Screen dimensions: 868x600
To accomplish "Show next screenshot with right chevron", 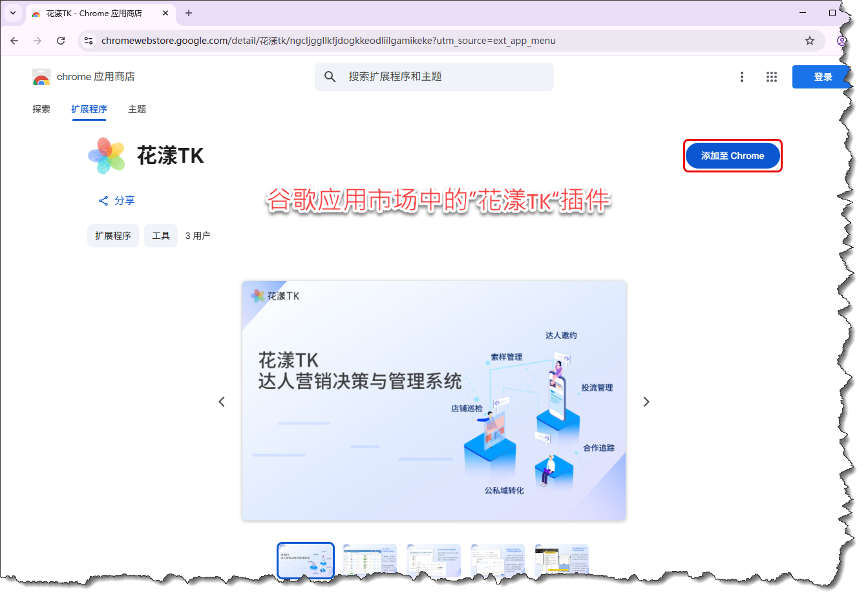I will pos(646,402).
